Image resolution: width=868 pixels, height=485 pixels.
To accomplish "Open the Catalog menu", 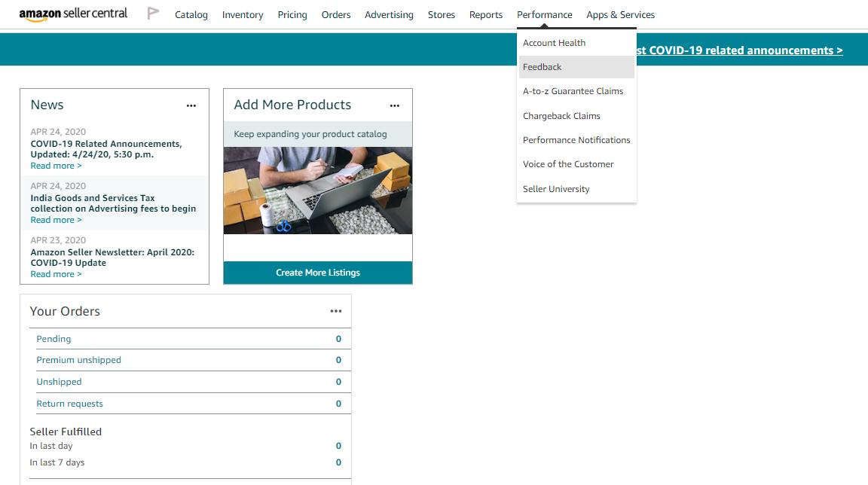I will pyautogui.click(x=191, y=15).
